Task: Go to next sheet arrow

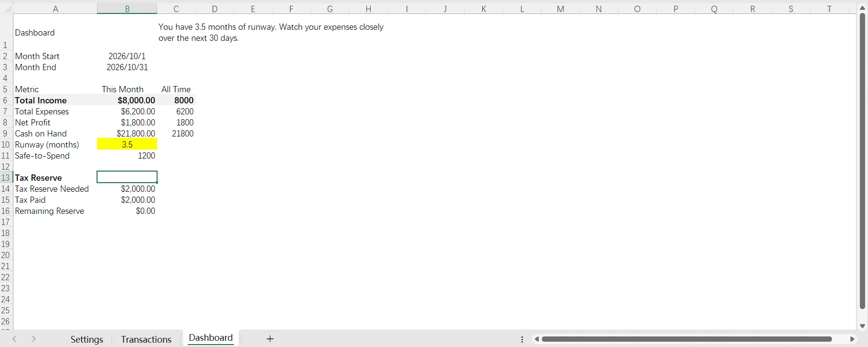Action: point(34,339)
